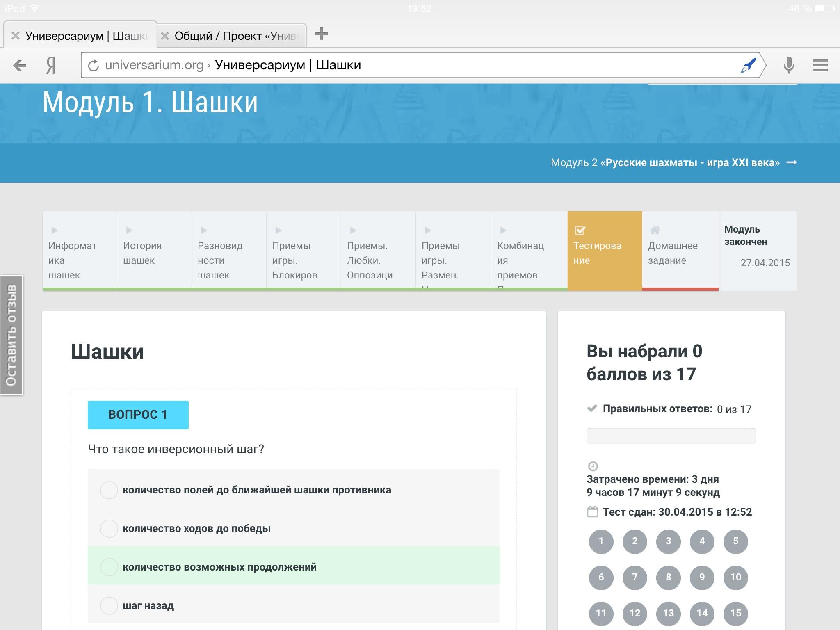This screenshot has height=630, width=840.
Task: Reload the page with the refresh icon
Action: tap(94, 65)
